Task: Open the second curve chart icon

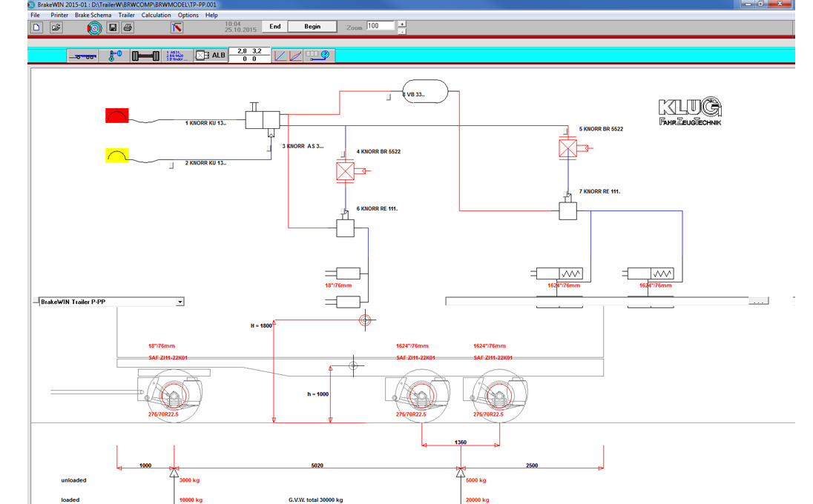Action: point(295,56)
